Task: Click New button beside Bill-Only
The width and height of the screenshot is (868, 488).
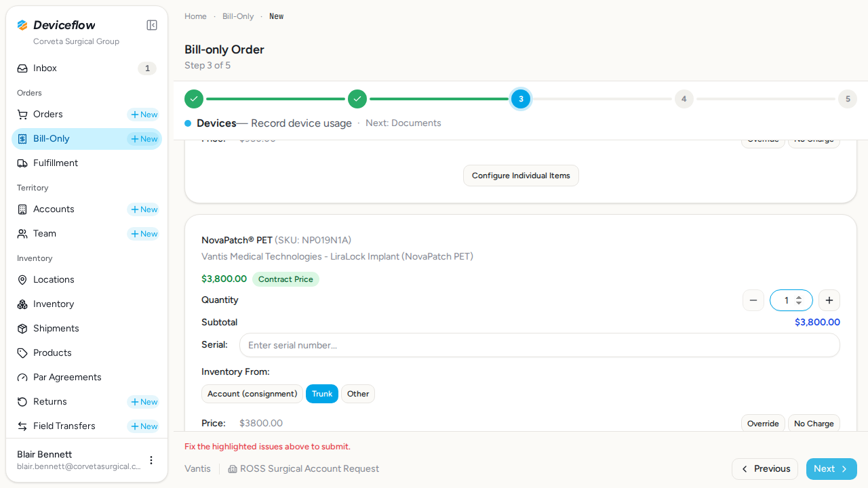Action: (144, 139)
